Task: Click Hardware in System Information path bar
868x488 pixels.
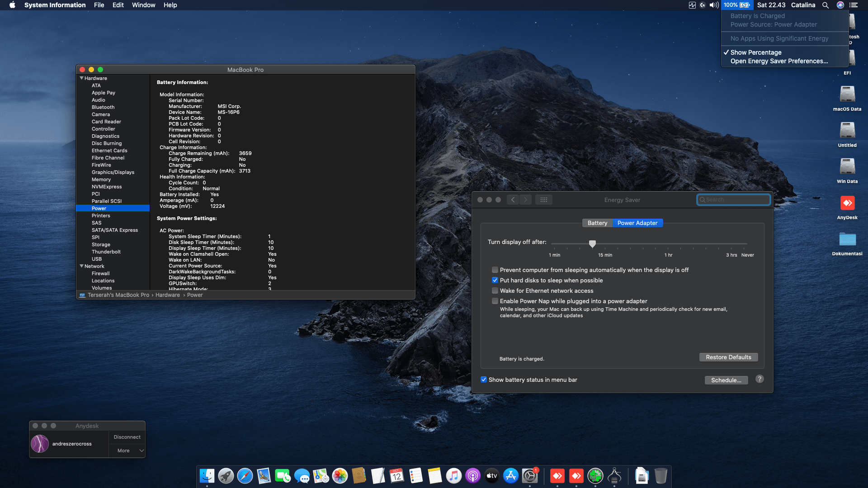Action: click(x=168, y=295)
